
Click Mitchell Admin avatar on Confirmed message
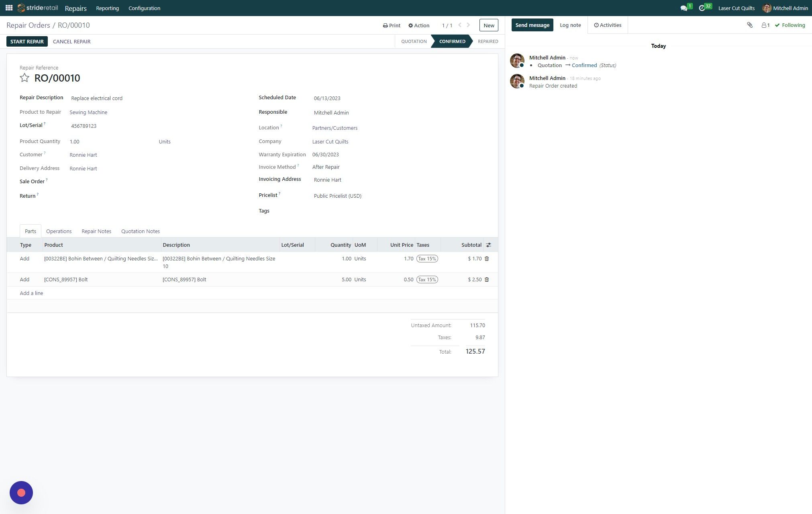[517, 61]
